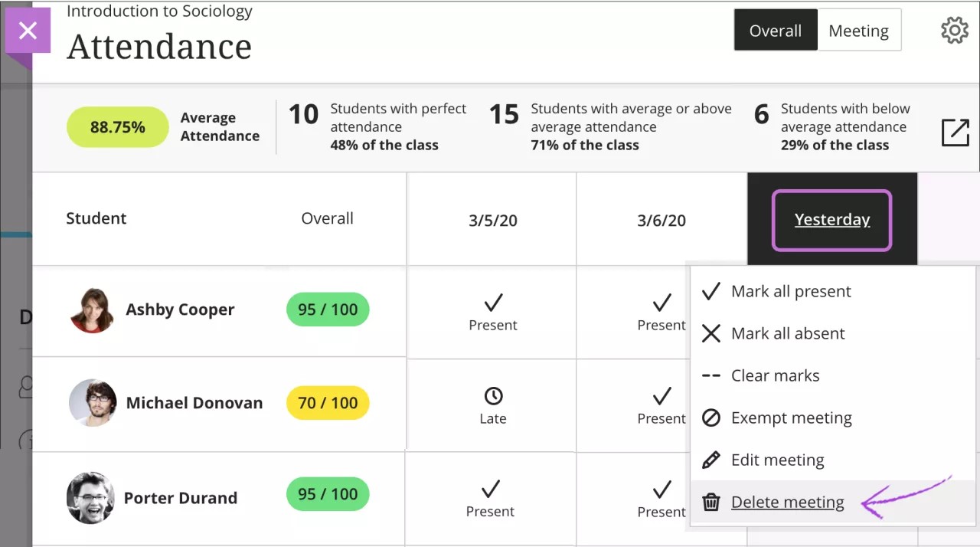
Task: Open the 3/5/20 meeting column header
Action: (493, 221)
